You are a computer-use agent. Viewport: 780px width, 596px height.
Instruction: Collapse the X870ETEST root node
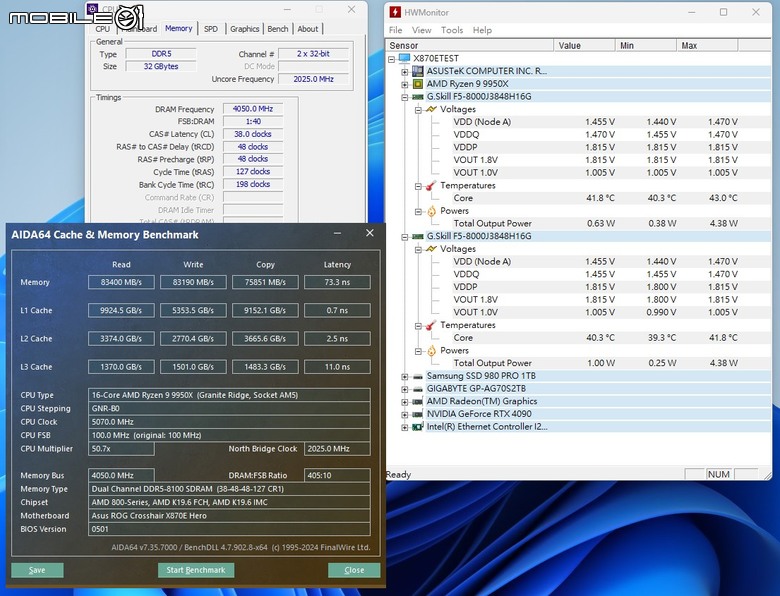(x=391, y=59)
